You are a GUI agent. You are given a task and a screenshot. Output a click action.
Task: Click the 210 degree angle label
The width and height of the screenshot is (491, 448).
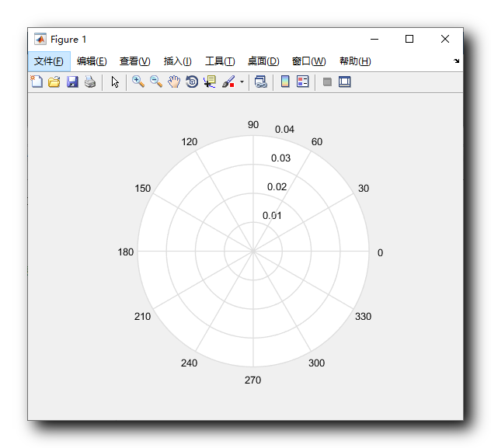pyautogui.click(x=142, y=316)
